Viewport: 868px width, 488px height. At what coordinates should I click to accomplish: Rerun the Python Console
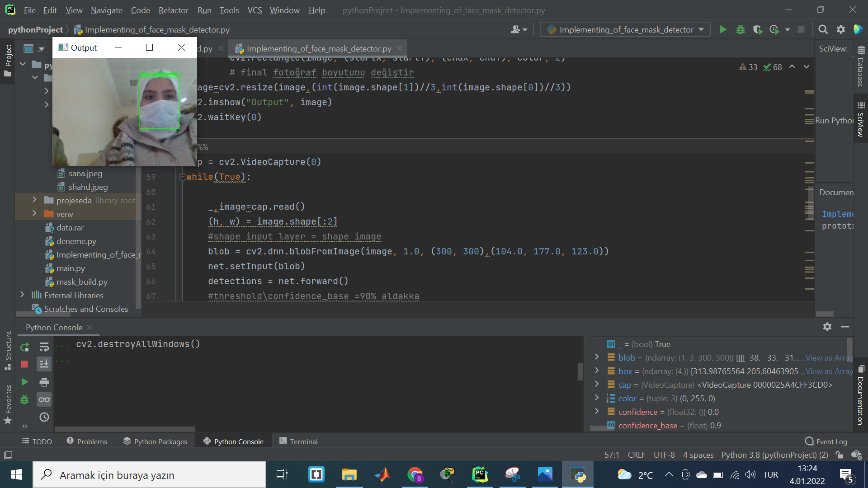(25, 347)
